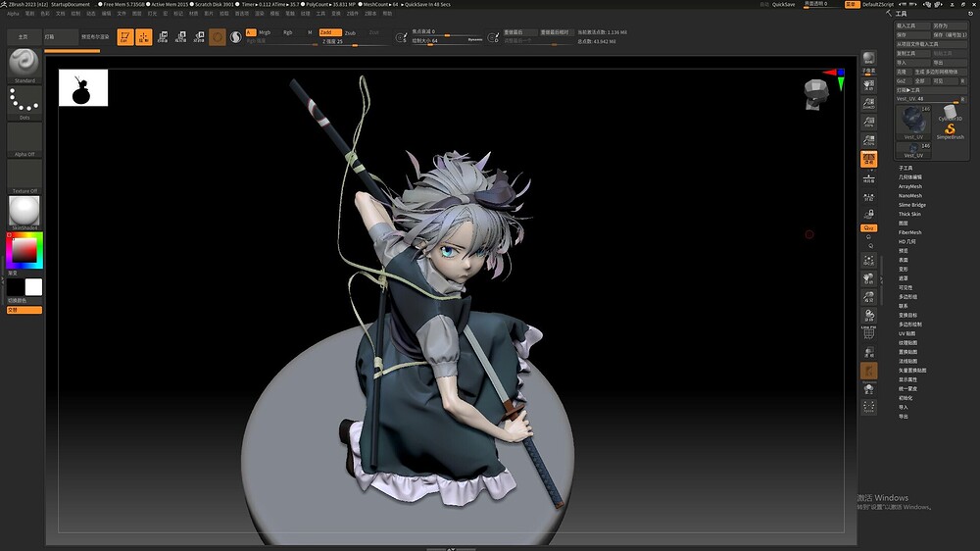Image resolution: width=980 pixels, height=551 pixels.
Task: Select the SimpleBrush tool
Action: pos(950,131)
